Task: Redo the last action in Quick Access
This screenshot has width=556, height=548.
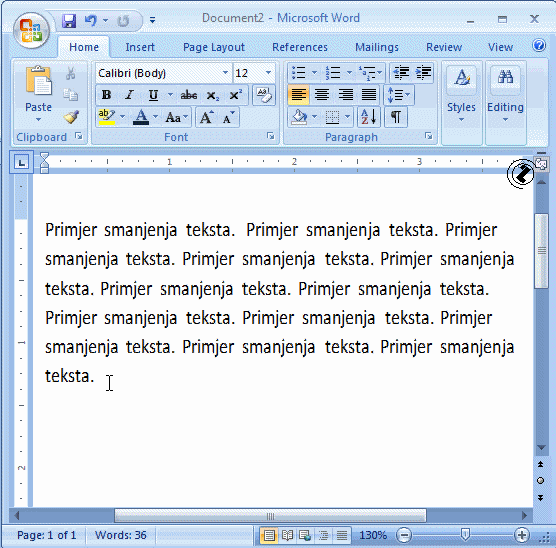Action: [123, 21]
